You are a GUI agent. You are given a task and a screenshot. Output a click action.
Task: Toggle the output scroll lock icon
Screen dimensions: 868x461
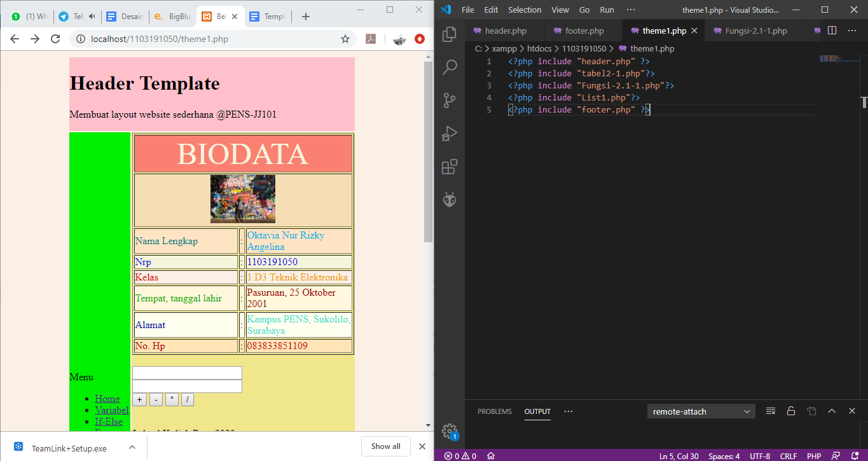pyautogui.click(x=791, y=411)
